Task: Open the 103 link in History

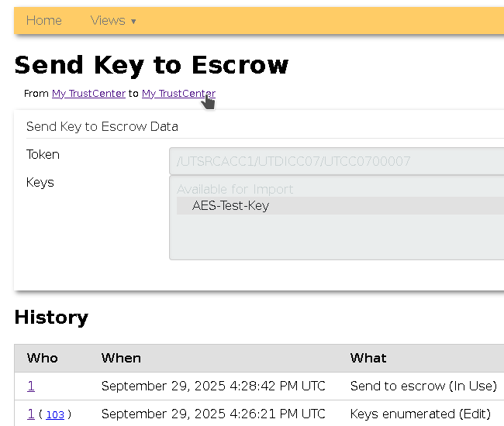Action: click(x=55, y=414)
